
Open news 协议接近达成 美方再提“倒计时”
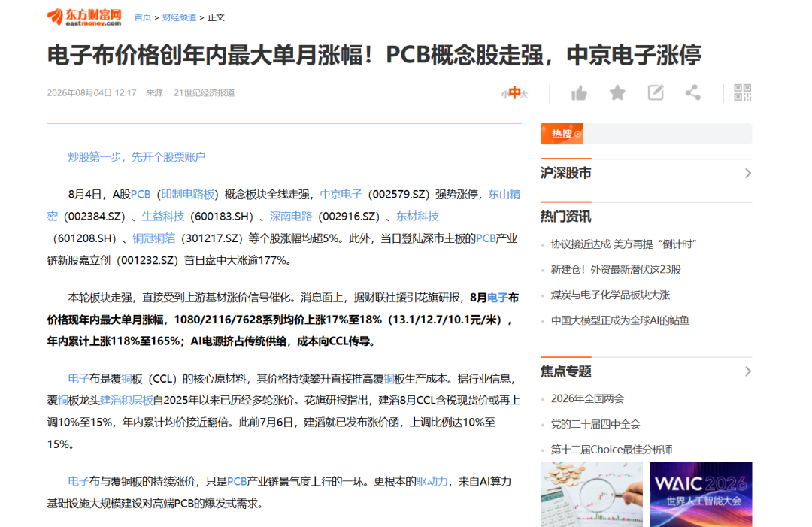point(623,244)
